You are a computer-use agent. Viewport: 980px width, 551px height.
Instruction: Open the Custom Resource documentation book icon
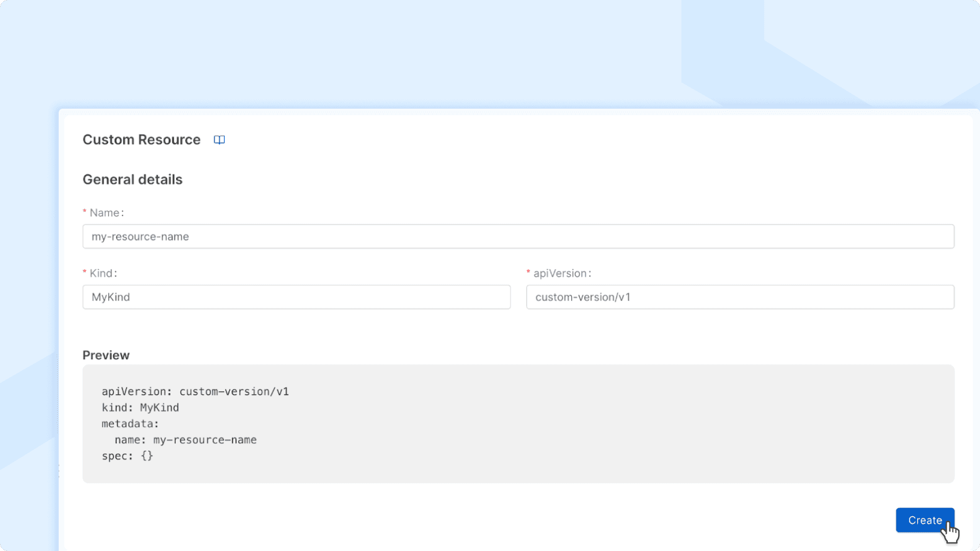pos(219,140)
